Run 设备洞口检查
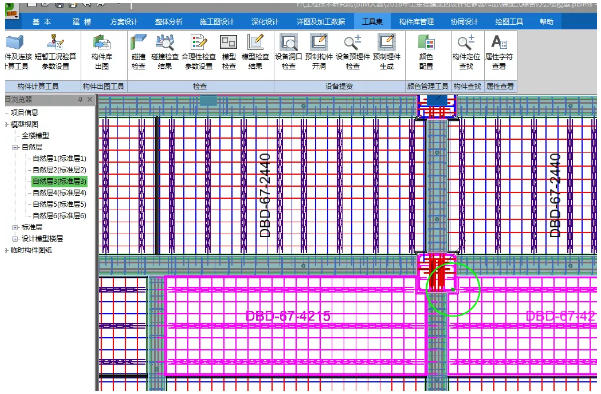The image size is (601, 394). click(x=289, y=52)
